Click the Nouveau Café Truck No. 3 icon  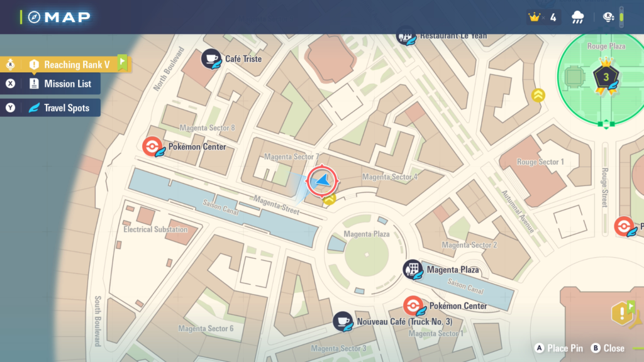point(343,321)
